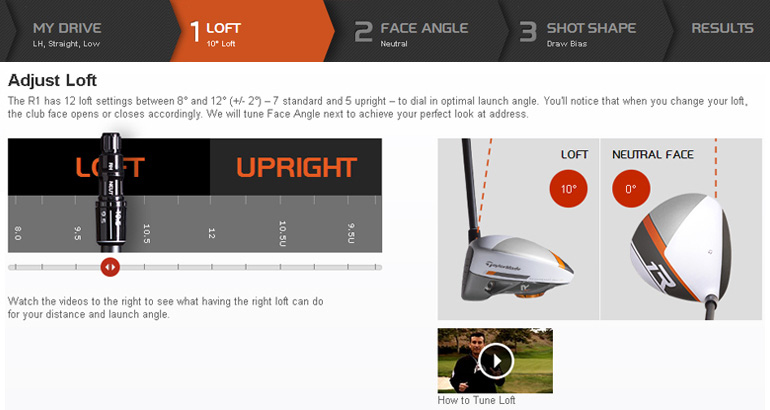Click the UPRIGHT section header
Screen dimensions: 770x410
tap(296, 167)
